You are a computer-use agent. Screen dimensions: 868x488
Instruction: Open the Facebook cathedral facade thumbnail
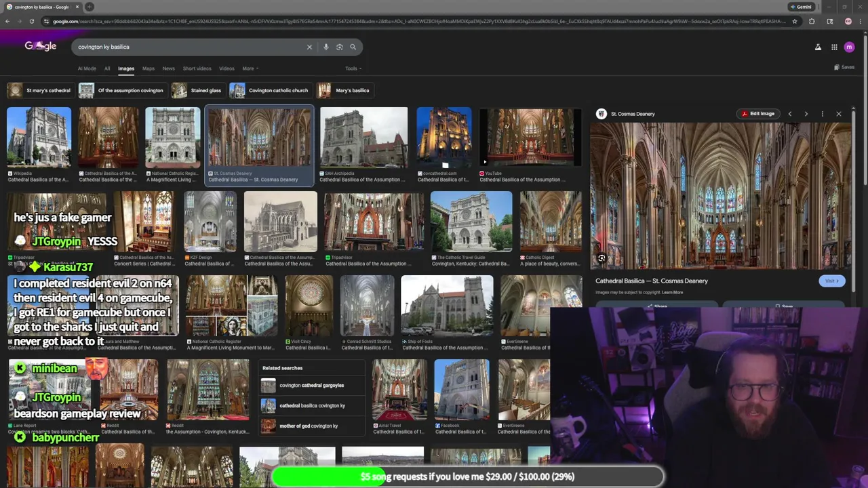click(x=462, y=390)
